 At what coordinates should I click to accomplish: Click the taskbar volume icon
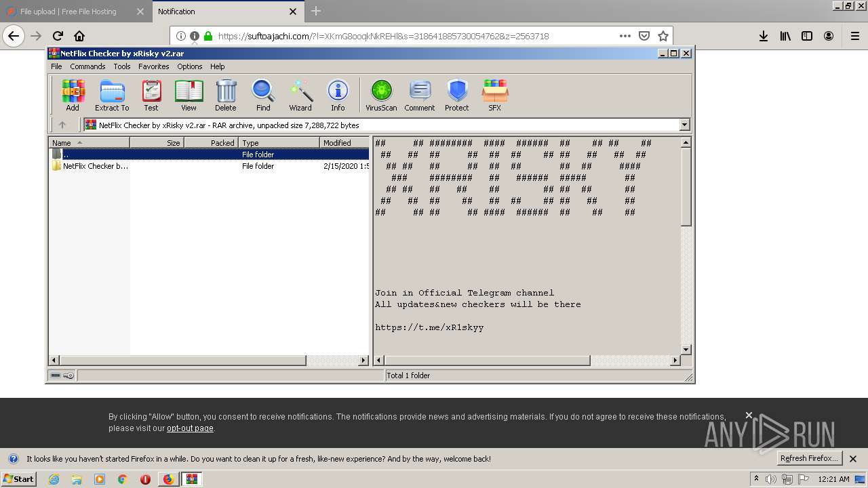(x=771, y=479)
